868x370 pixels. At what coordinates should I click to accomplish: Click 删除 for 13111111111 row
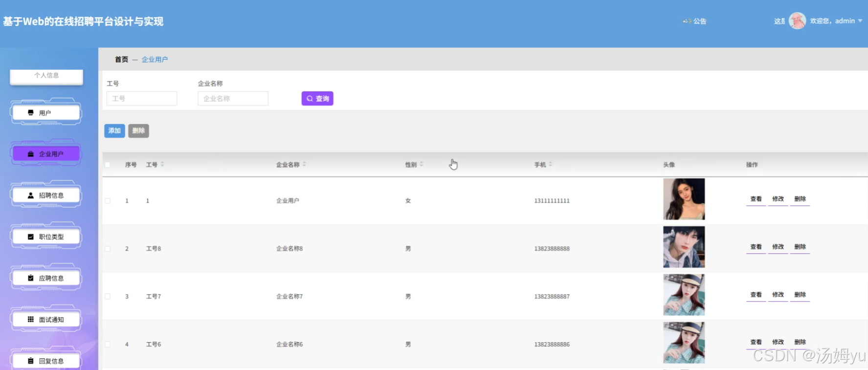(x=800, y=199)
